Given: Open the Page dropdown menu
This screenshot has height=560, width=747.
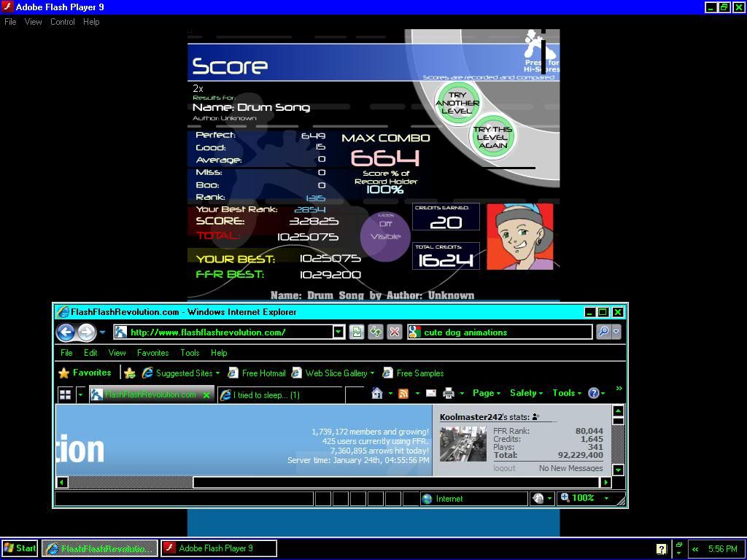Looking at the screenshot, I should pyautogui.click(x=487, y=393).
